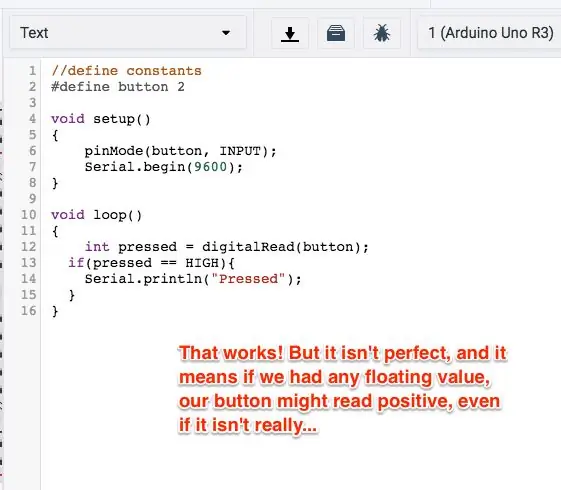Click the void loop() declaration
This screenshot has width=561, height=490.
pyautogui.click(x=97, y=215)
